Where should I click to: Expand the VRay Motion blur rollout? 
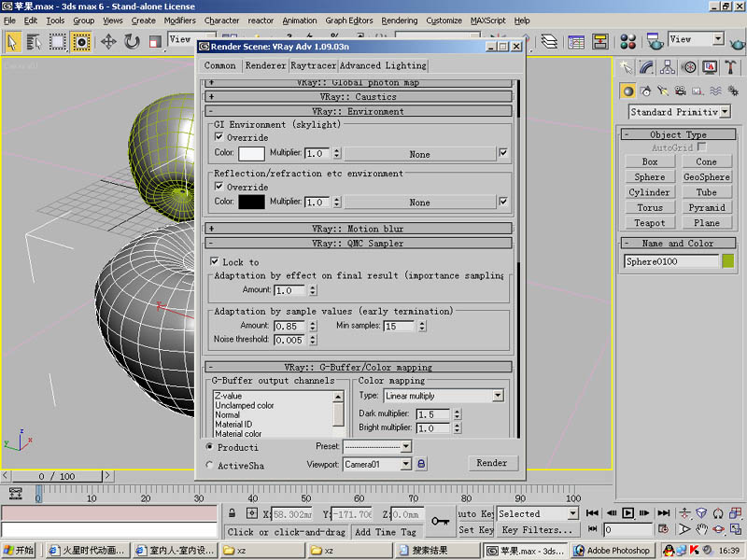point(359,229)
